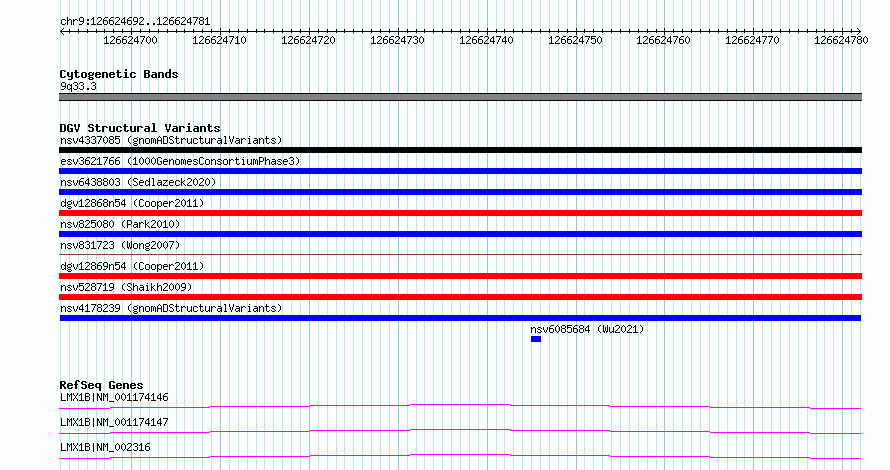Select the red nsv528719 variant bar
The image size is (890, 470).
click(x=460, y=297)
